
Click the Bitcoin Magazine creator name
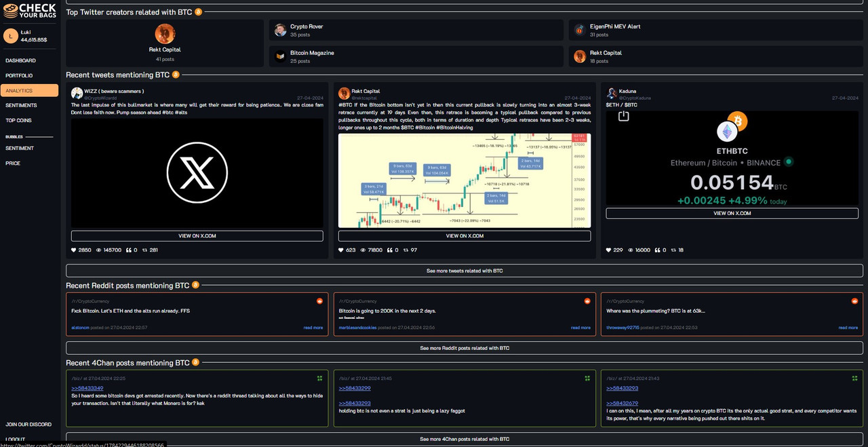312,53
